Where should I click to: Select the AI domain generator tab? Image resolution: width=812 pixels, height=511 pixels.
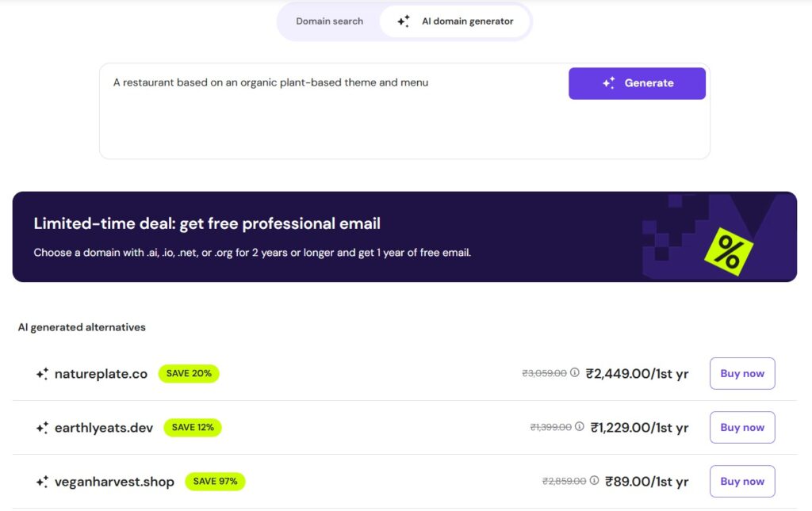(x=454, y=21)
